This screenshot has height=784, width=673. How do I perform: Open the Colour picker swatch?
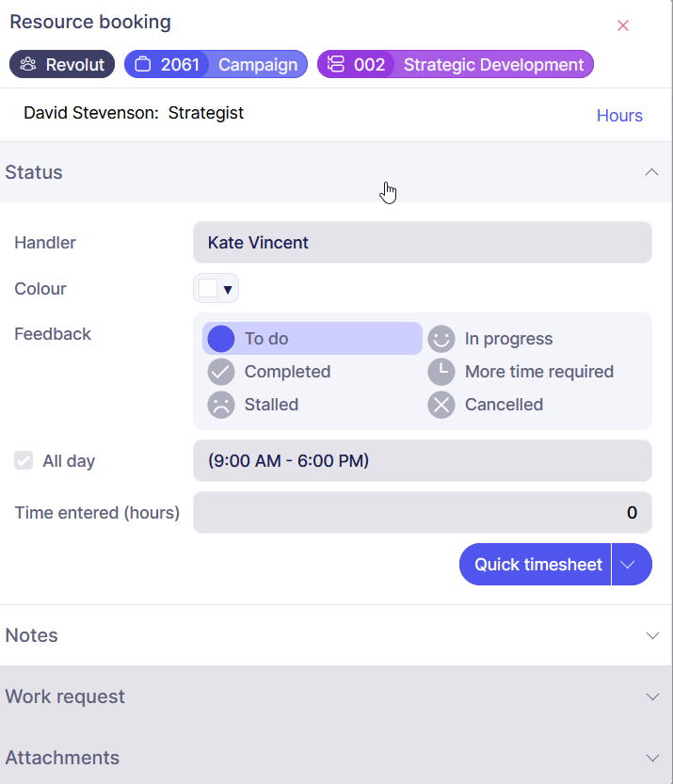click(216, 289)
